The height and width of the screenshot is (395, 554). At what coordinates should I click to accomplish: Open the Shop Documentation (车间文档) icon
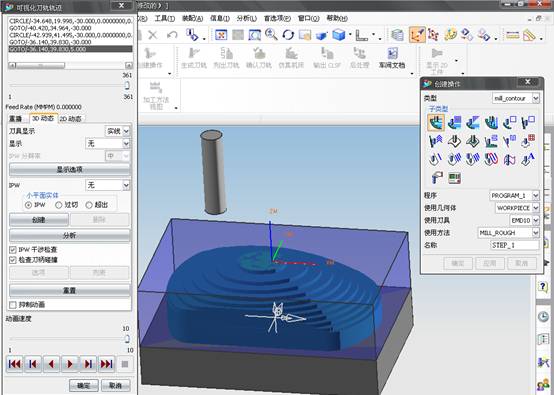(x=392, y=58)
